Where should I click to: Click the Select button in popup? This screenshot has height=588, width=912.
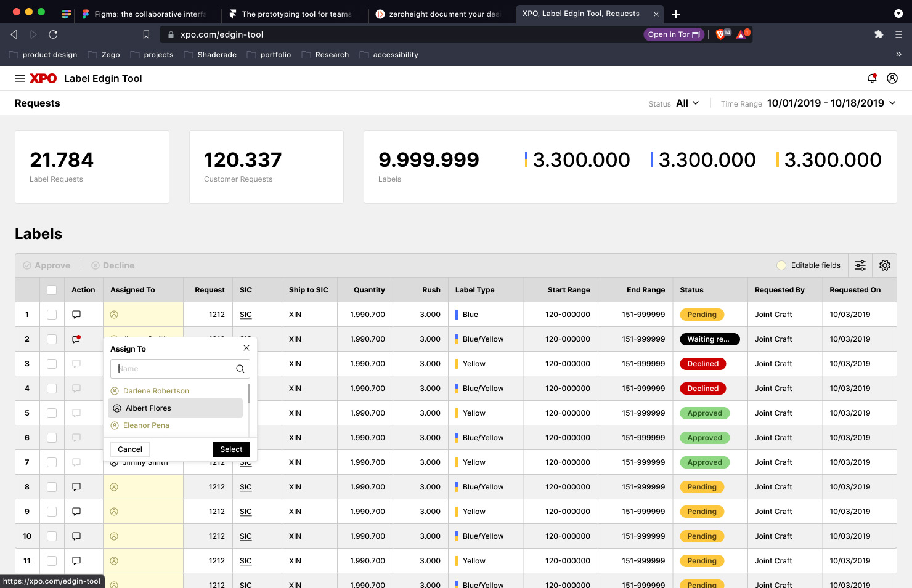click(231, 449)
